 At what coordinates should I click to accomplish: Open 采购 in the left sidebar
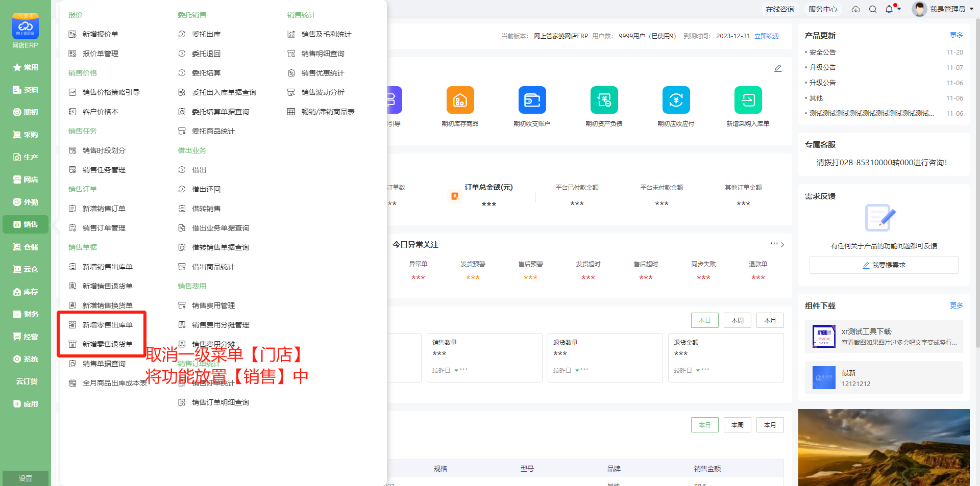tap(26, 135)
